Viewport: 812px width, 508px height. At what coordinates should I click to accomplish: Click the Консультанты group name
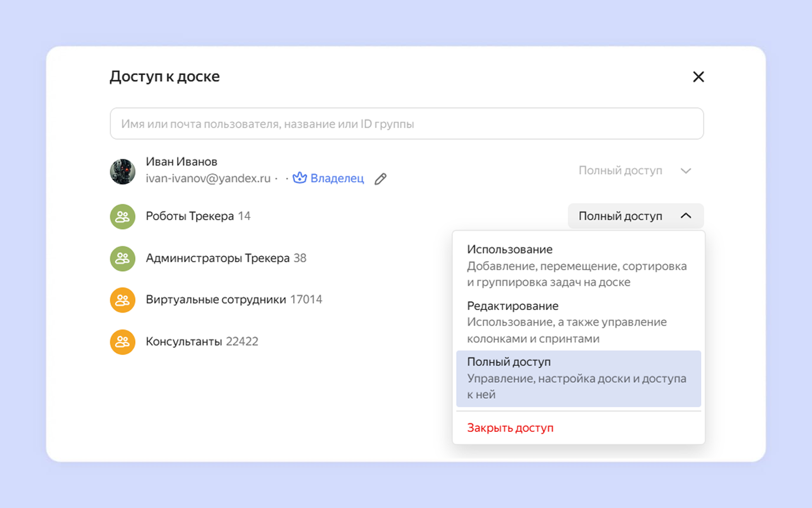(184, 342)
